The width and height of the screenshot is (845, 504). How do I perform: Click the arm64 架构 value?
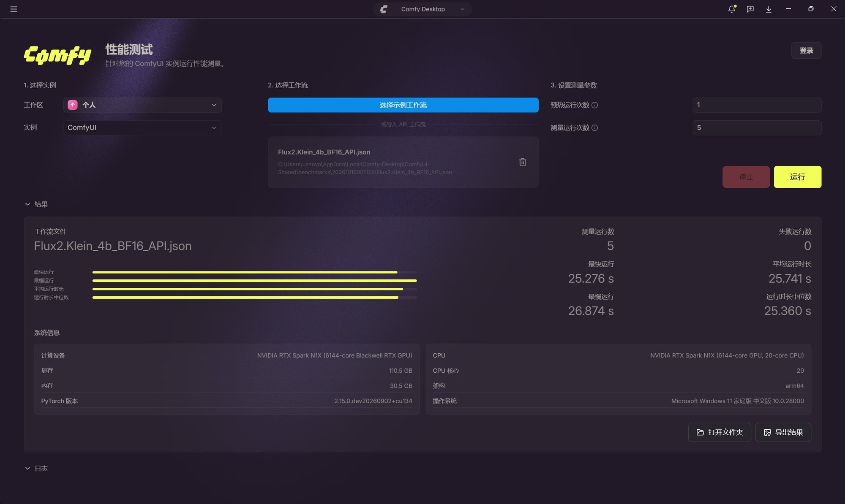click(795, 386)
